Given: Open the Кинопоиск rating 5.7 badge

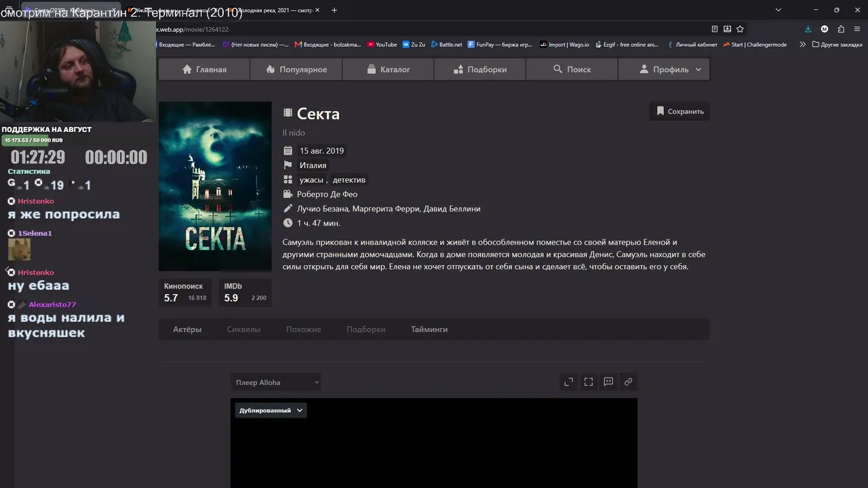Looking at the screenshot, I should click(185, 292).
